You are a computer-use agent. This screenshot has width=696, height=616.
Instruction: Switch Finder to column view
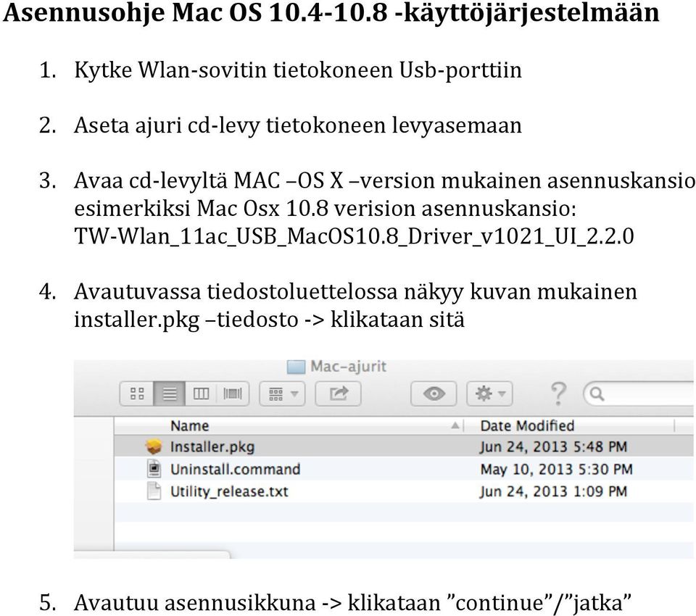[x=201, y=394]
